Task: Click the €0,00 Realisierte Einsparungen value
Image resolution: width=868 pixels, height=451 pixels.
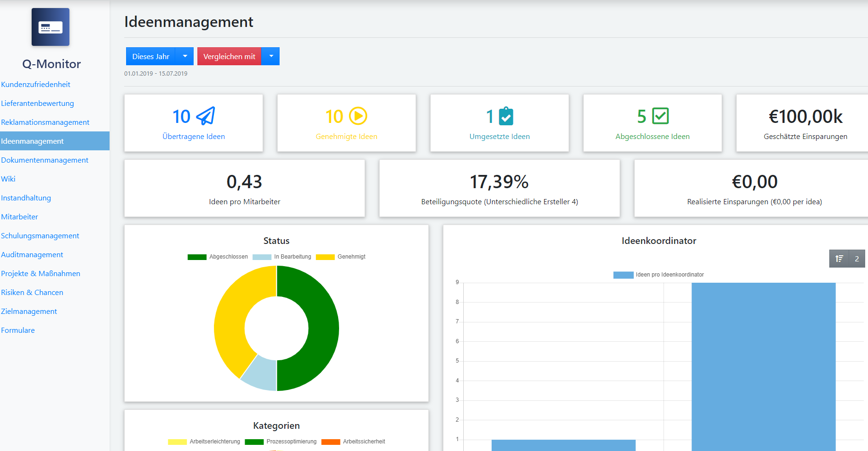Action: point(755,182)
